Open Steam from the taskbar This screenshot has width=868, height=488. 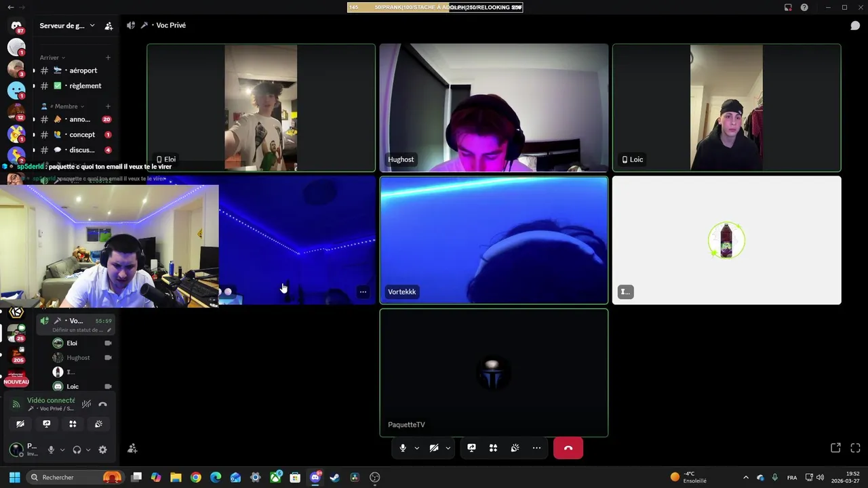[334, 477]
